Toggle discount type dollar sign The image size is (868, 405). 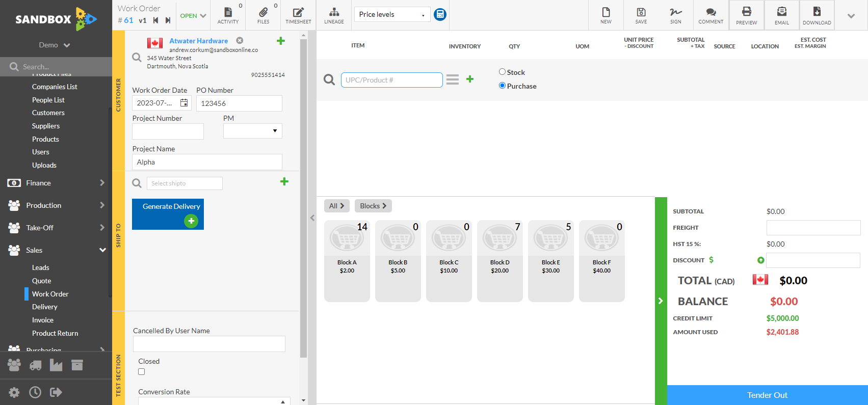click(711, 260)
